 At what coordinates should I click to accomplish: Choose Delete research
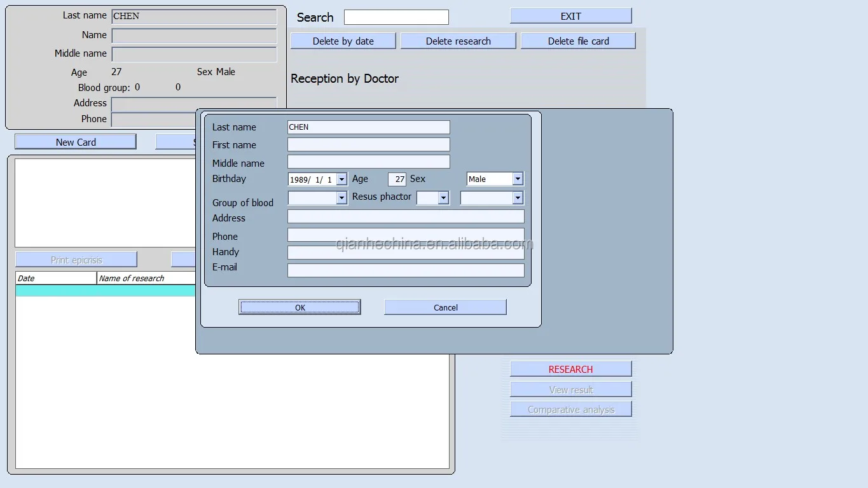458,41
